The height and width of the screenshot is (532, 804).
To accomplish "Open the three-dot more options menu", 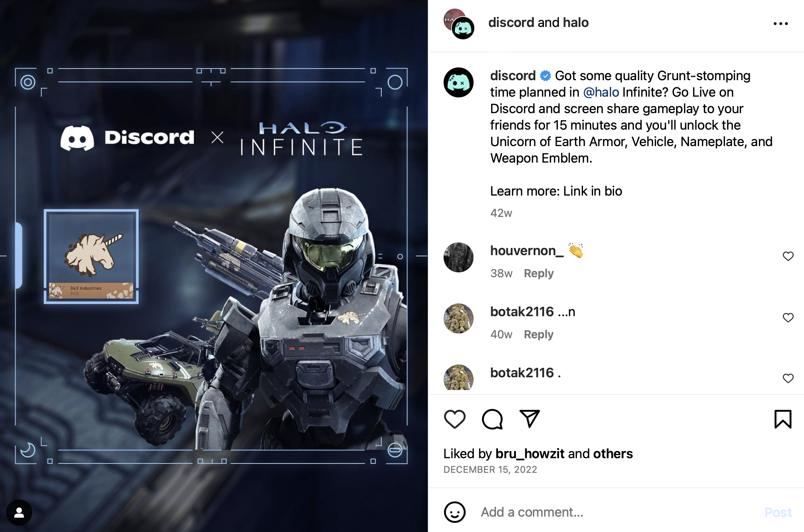I will pyautogui.click(x=780, y=24).
